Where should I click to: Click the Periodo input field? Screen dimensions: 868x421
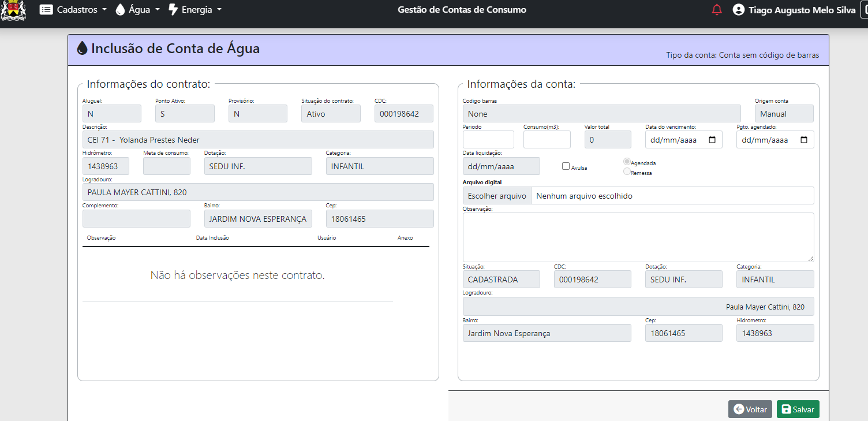tap(488, 140)
